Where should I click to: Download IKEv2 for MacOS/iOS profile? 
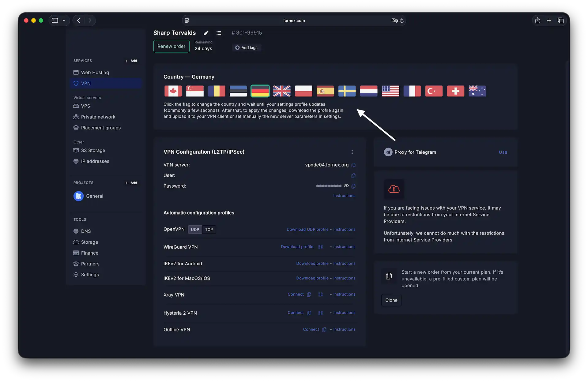pyautogui.click(x=312, y=278)
